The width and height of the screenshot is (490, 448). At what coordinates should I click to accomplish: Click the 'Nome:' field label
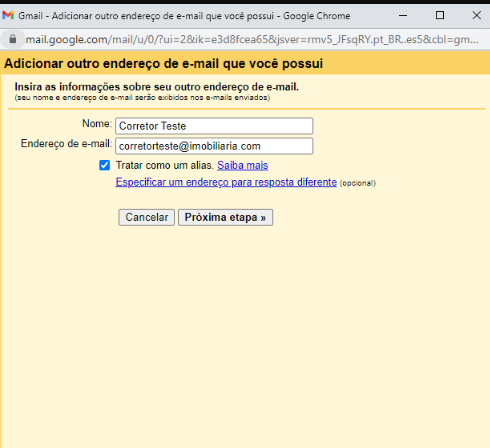click(x=97, y=124)
